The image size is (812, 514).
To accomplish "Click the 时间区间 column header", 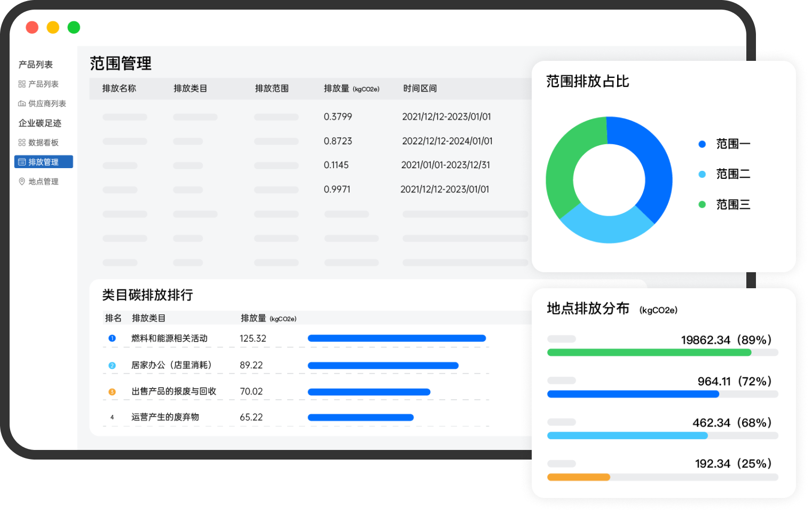I will coord(420,89).
